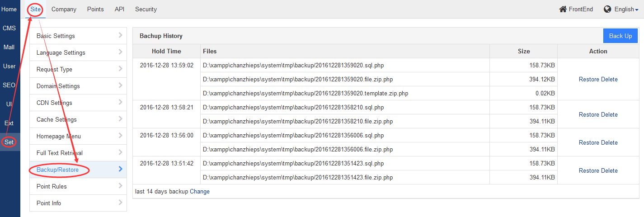Open SEO in left sidebar
Screen dimensions: 644x217
[9, 85]
